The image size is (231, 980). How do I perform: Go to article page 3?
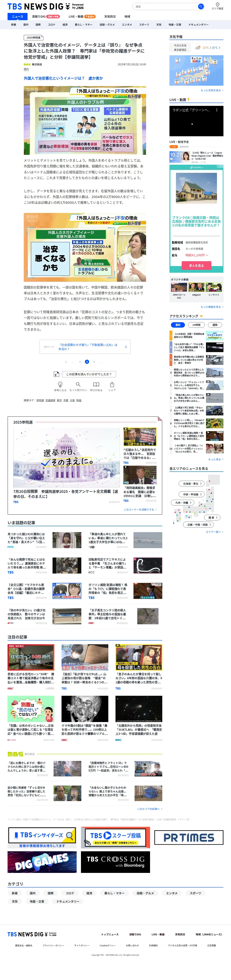[x=80, y=362]
